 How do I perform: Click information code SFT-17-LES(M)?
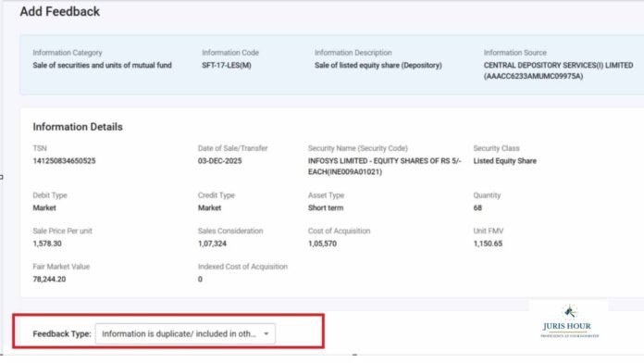pos(227,65)
